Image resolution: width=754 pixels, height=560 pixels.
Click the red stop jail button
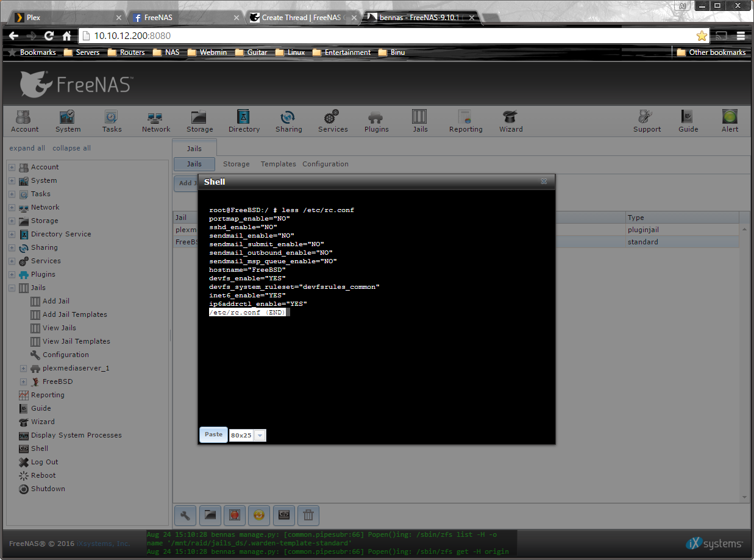pyautogui.click(x=235, y=516)
